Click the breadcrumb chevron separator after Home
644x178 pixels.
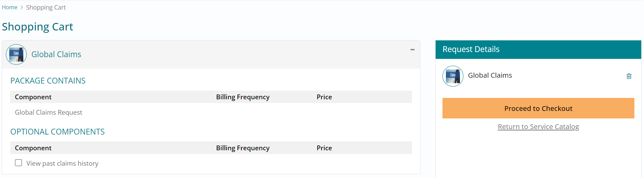coord(22,7)
